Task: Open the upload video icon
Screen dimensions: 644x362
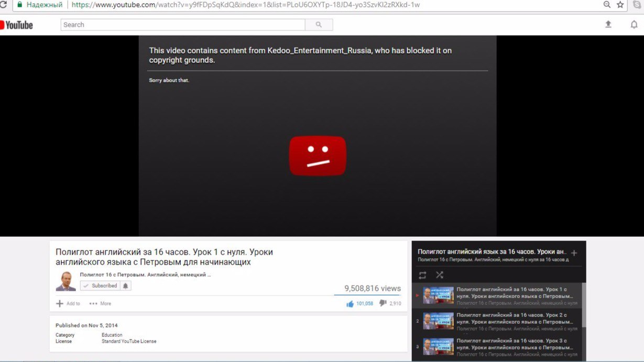Action: (608, 24)
